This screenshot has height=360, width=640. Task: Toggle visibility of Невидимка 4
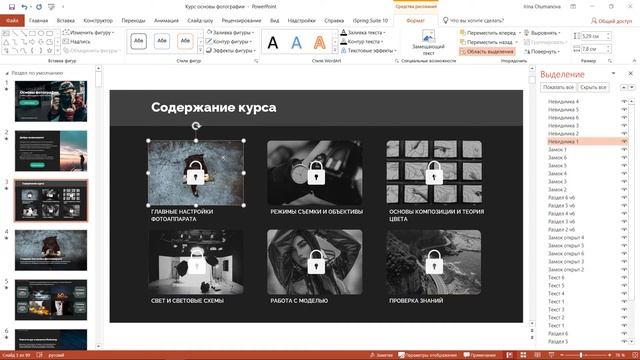pos(624,101)
